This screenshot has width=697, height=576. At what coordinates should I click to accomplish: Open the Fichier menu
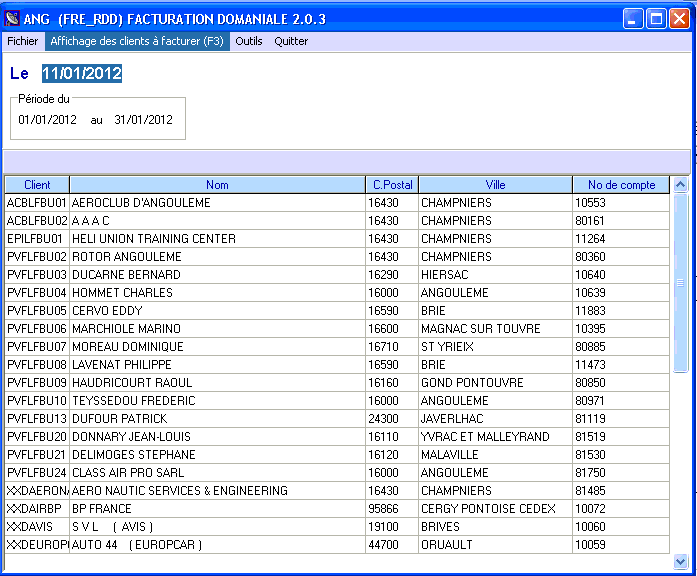coord(22,41)
